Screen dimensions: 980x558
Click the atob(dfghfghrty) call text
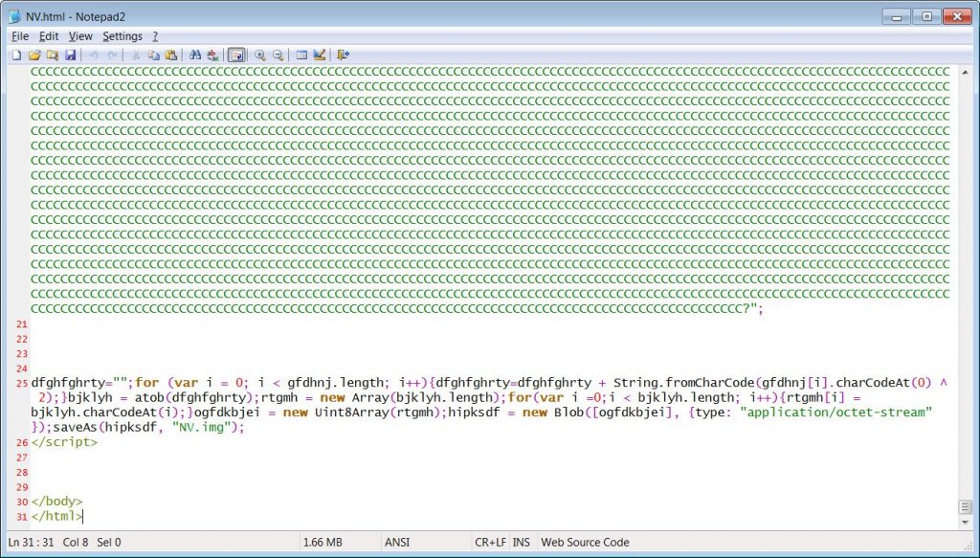[193, 397]
